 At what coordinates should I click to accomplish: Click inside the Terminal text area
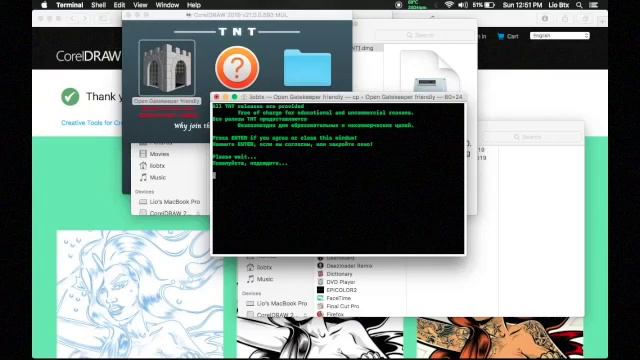[338, 178]
